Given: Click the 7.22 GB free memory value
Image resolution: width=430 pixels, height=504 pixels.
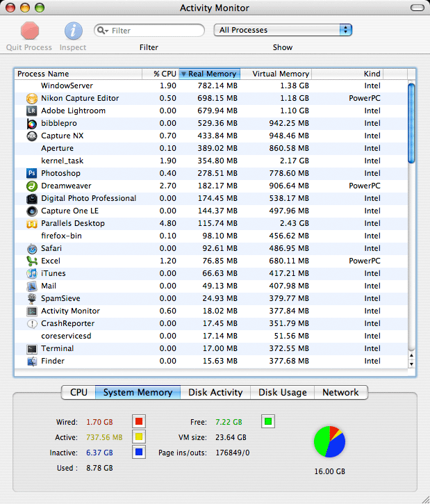Looking at the screenshot, I should pyautogui.click(x=229, y=422).
